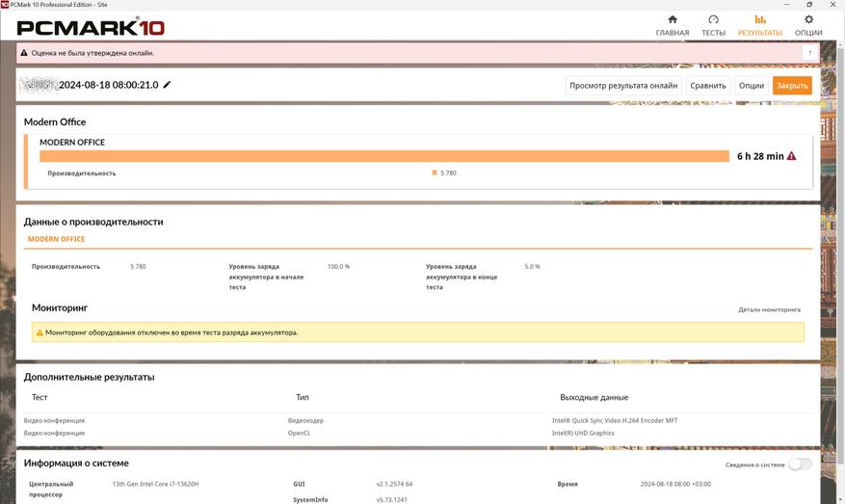Open the Главная home tab

click(x=672, y=26)
